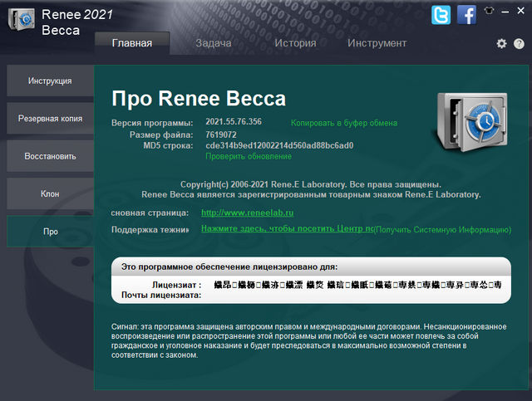This screenshot has width=532, height=401.
Task: Switch to the Главная tab
Action: pos(131,42)
